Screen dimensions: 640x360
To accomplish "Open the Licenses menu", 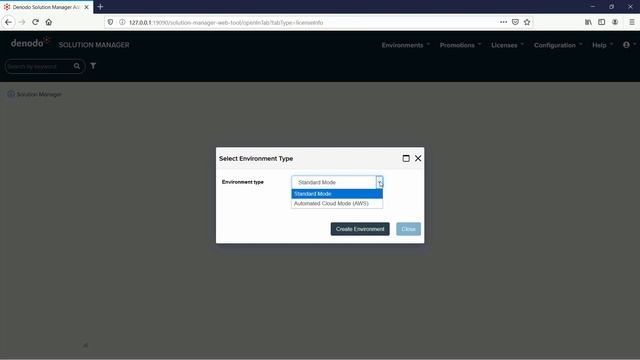I will (x=507, y=45).
